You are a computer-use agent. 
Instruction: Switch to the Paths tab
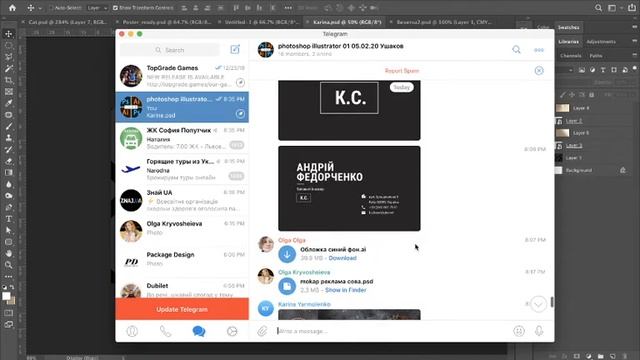coord(596,56)
